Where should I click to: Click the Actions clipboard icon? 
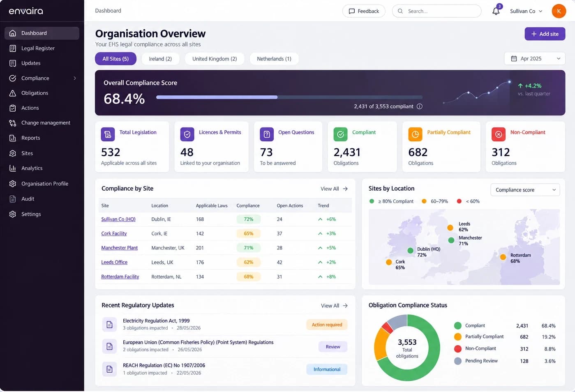click(13, 108)
